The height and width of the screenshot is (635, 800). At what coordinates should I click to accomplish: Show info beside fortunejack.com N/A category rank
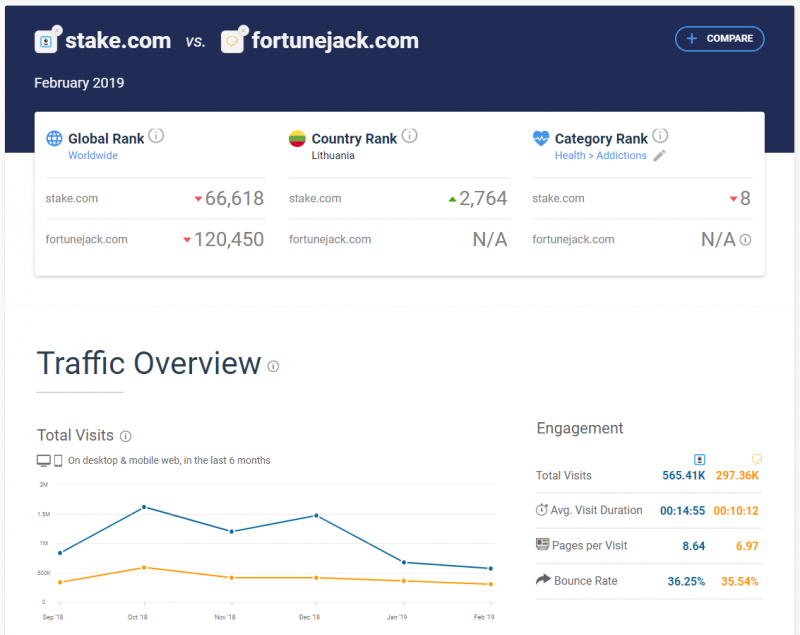pos(745,240)
